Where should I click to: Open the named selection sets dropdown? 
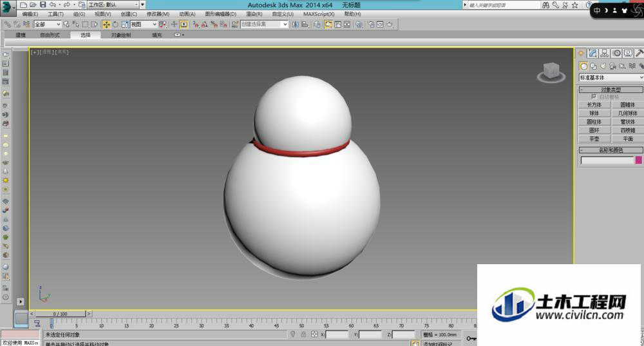264,24
